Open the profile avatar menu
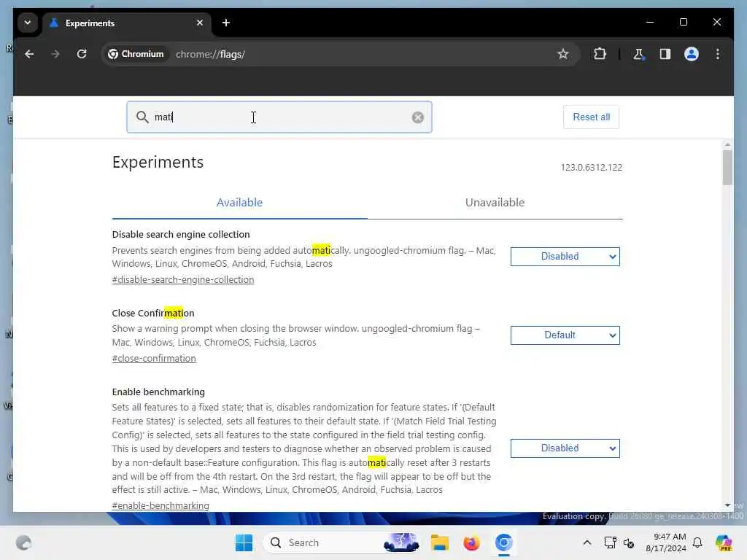747x560 pixels. (692, 54)
